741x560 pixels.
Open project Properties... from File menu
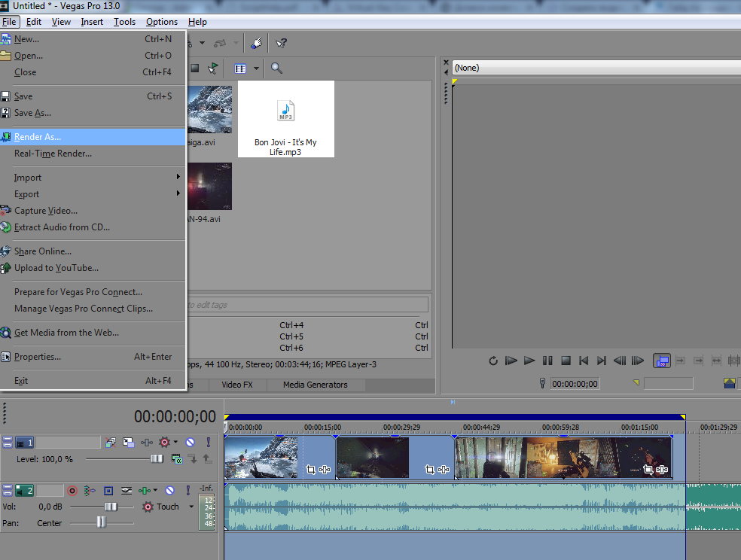93,357
